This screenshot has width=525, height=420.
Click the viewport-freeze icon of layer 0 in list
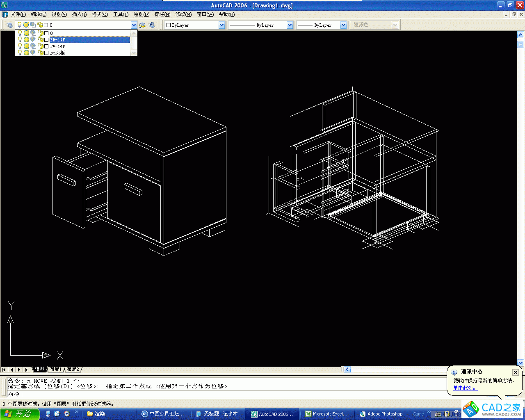(x=33, y=33)
